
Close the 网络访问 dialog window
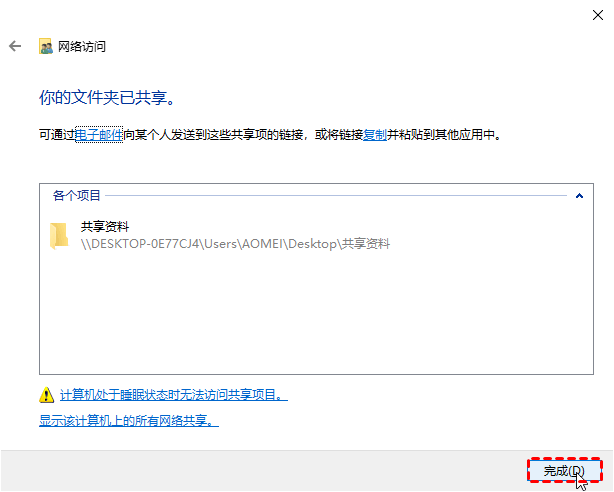[598, 15]
